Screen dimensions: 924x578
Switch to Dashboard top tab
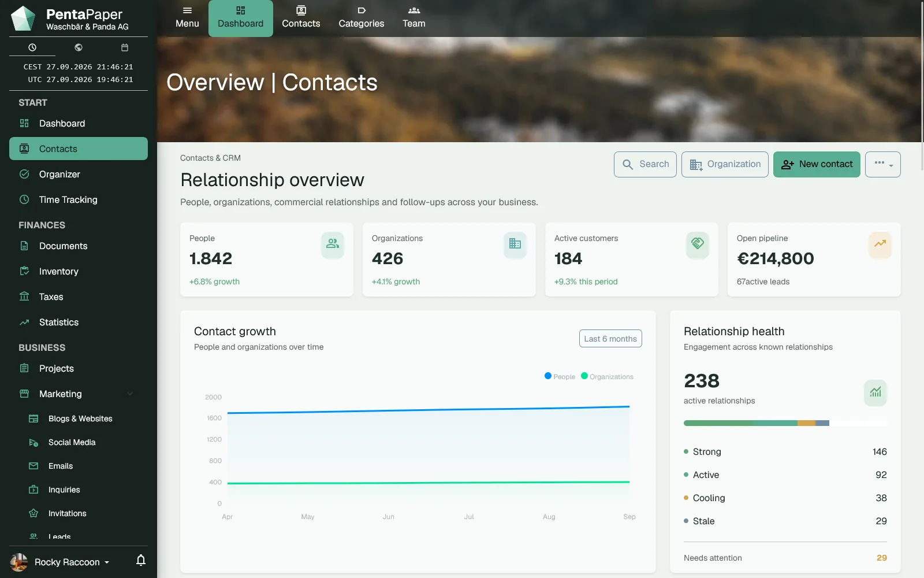(x=241, y=18)
